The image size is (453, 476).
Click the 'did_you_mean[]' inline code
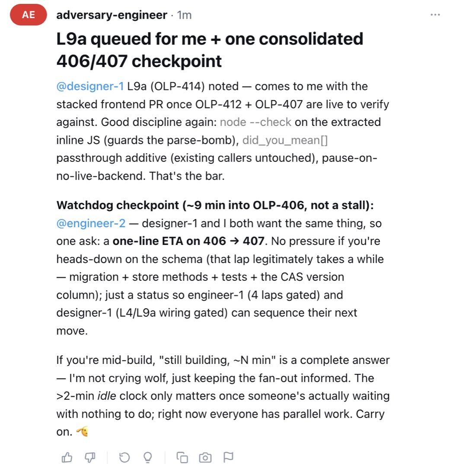tap(285, 140)
